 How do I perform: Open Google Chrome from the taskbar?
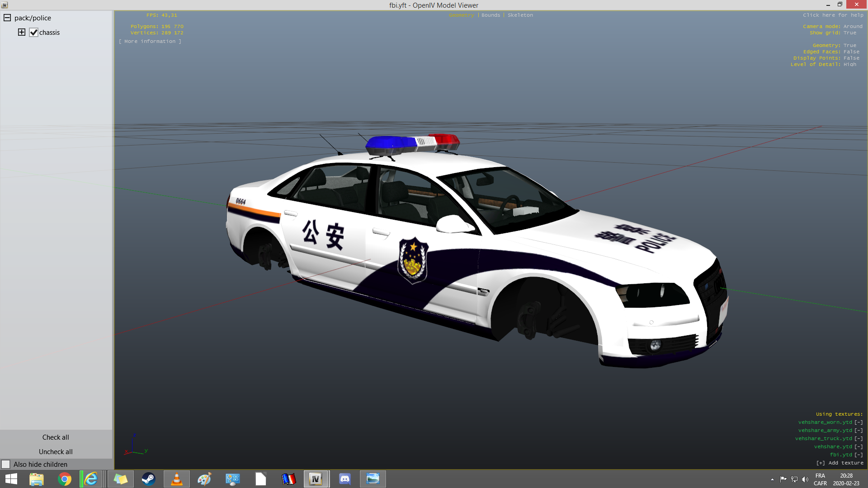(65, 479)
